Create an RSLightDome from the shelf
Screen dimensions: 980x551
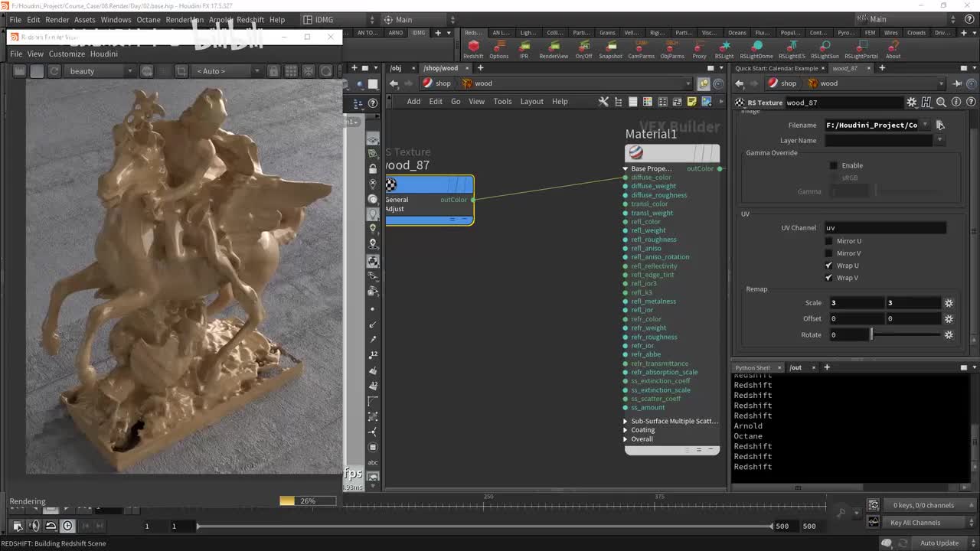pos(756,48)
